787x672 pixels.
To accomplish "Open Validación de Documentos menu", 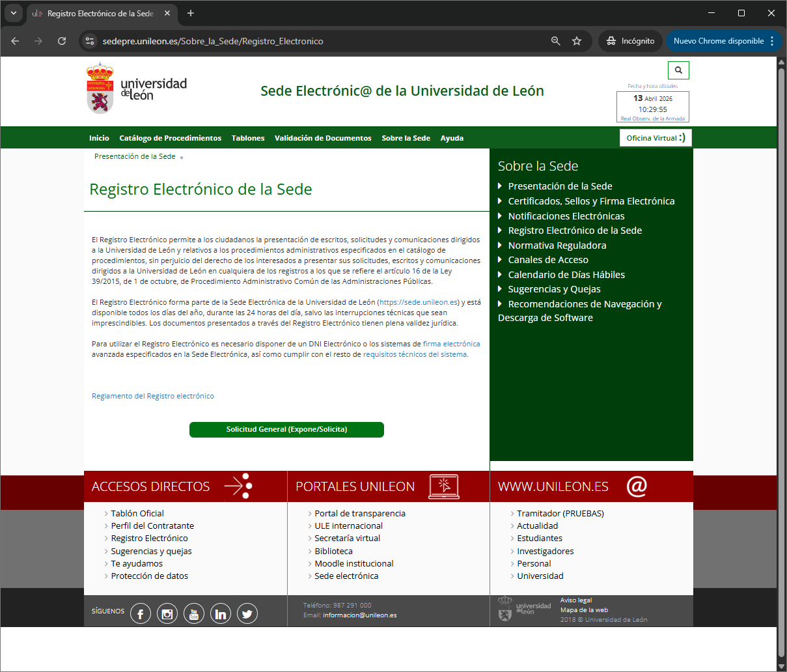I will (323, 138).
